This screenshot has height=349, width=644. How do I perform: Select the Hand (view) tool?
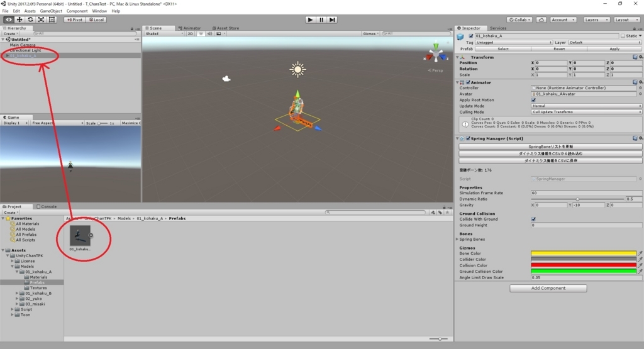[x=8, y=19]
